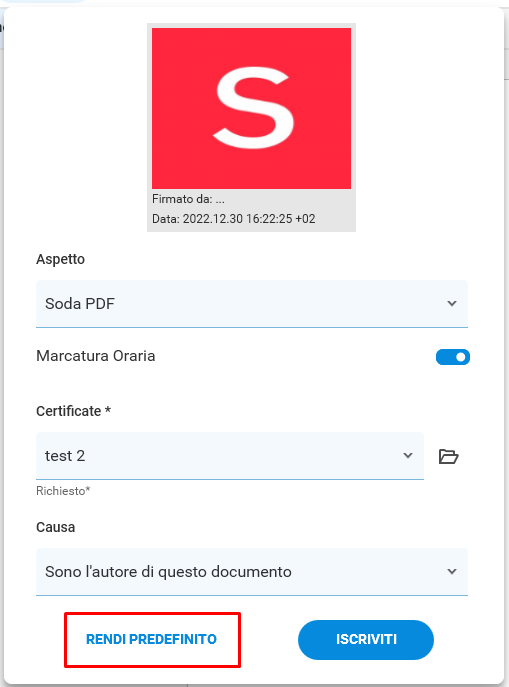Open the Causa dropdown list
The height and width of the screenshot is (687, 509).
(x=252, y=572)
